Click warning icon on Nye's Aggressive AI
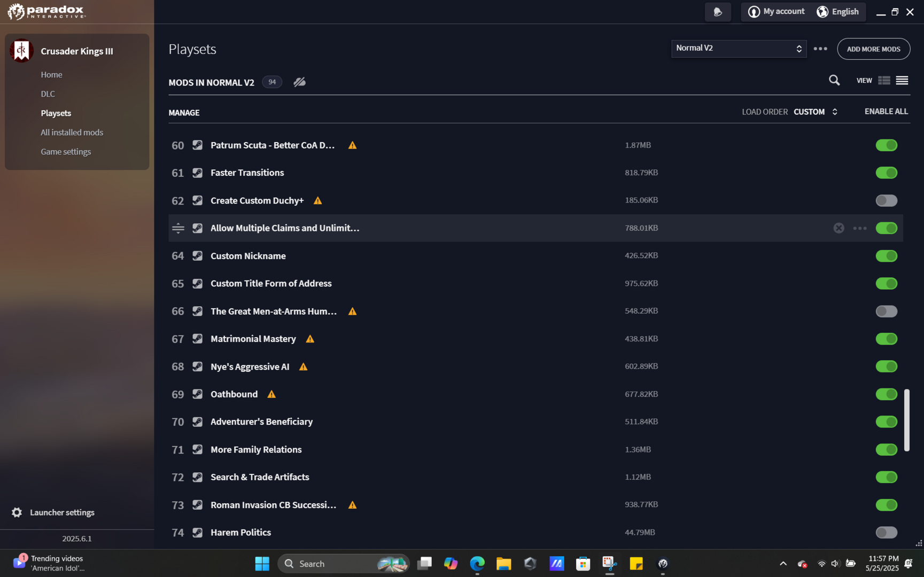The width and height of the screenshot is (924, 577). 304,367
